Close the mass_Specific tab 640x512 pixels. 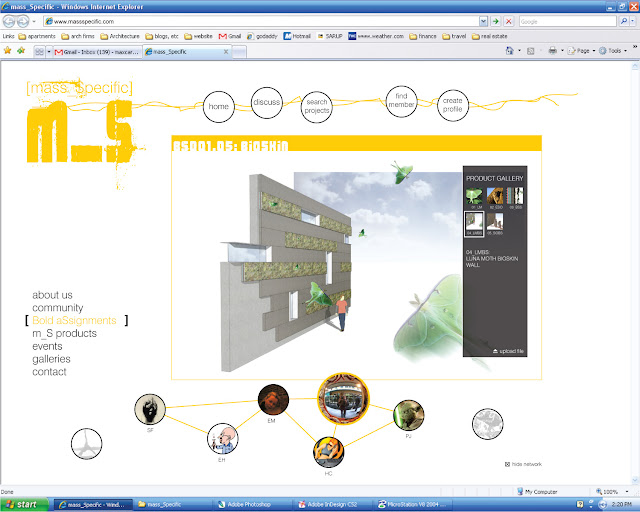[226, 52]
